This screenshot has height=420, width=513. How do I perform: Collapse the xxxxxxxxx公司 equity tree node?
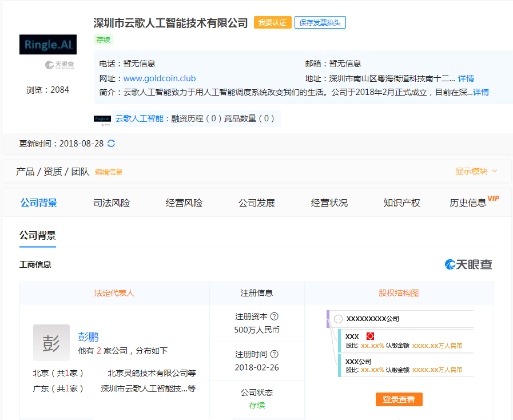pyautogui.click(x=339, y=319)
